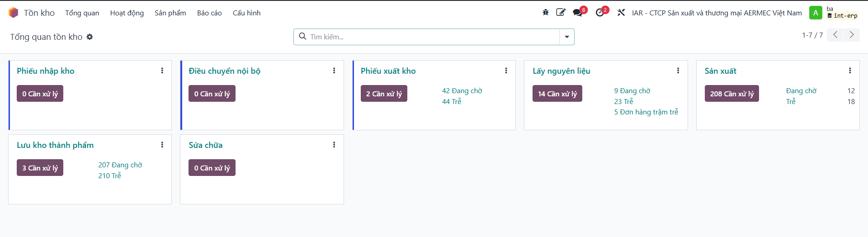Click the 2 Cần xử lý button

click(x=384, y=94)
